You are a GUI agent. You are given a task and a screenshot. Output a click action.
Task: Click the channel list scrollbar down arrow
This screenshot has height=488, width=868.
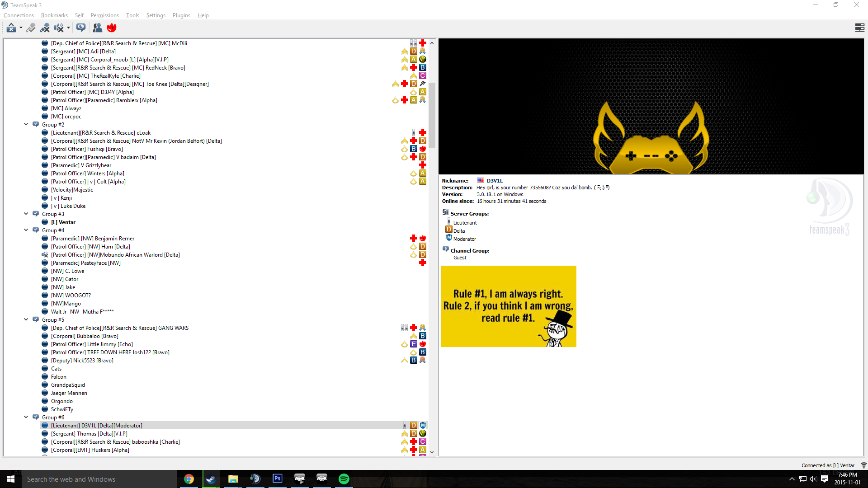pyautogui.click(x=432, y=452)
